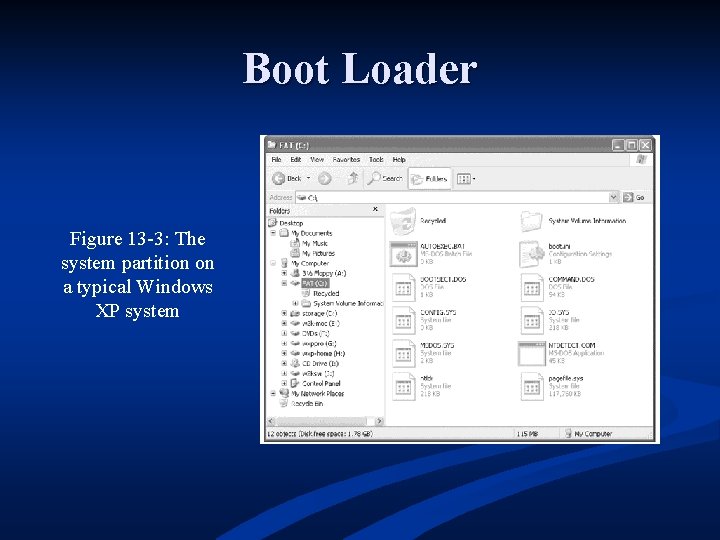Image resolution: width=720 pixels, height=540 pixels.
Task: Click the Go button
Action: 634,197
